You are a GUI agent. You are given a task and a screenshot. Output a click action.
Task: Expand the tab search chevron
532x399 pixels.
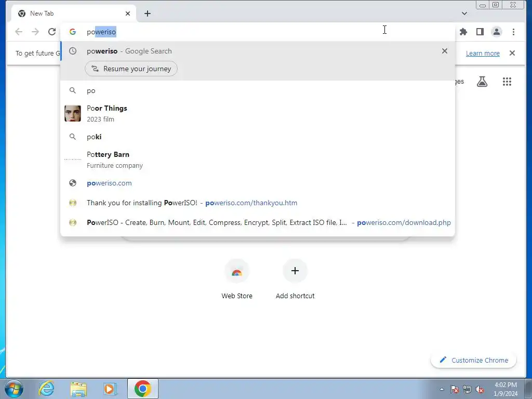(464, 14)
